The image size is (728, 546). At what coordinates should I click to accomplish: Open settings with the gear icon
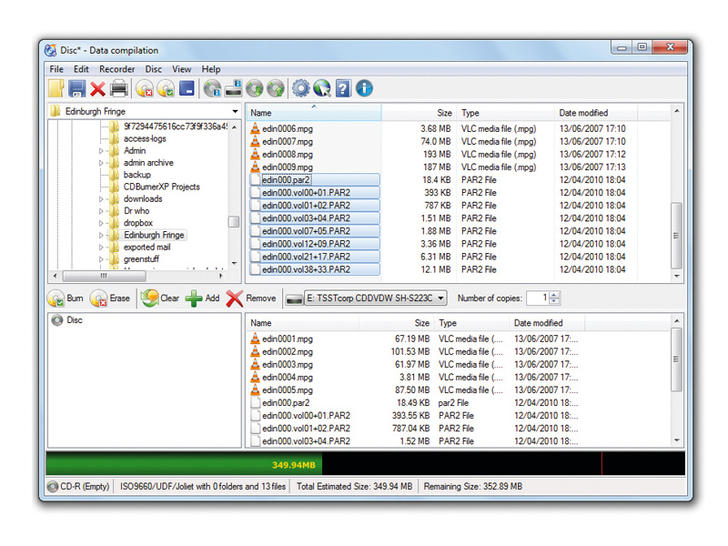300,89
